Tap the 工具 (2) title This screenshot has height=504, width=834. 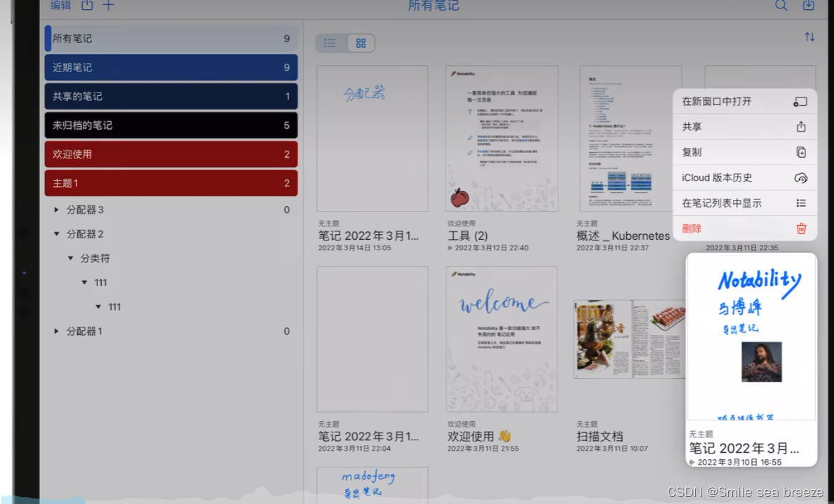(468, 236)
